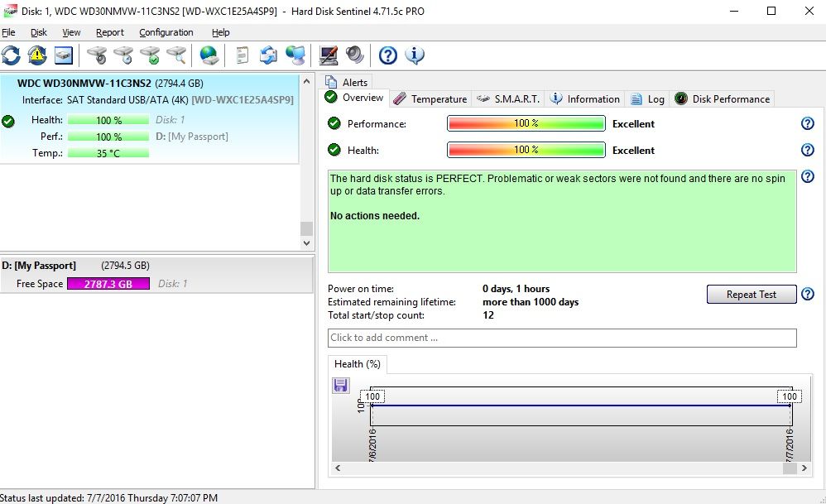The image size is (826, 504).
Task: Click the 'No actions needed.' status text
Action: [375, 216]
